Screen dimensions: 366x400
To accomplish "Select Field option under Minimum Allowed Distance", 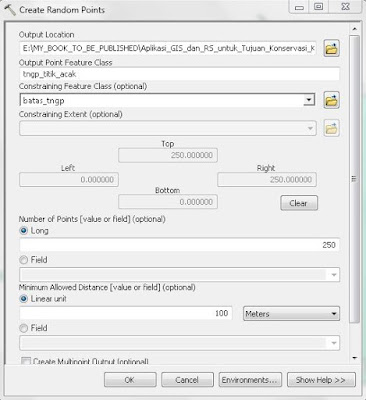I will tap(24, 328).
